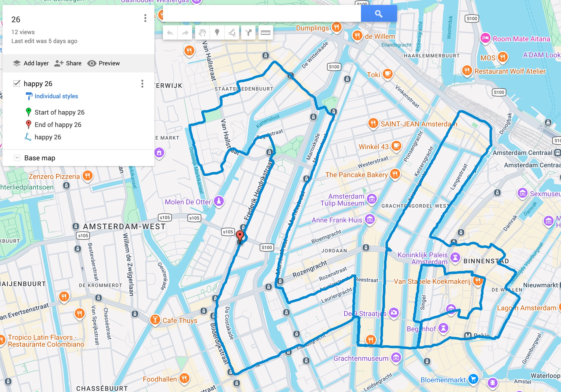Click the red End marker pin on the map
This screenshot has width=561, height=392.
(x=240, y=236)
